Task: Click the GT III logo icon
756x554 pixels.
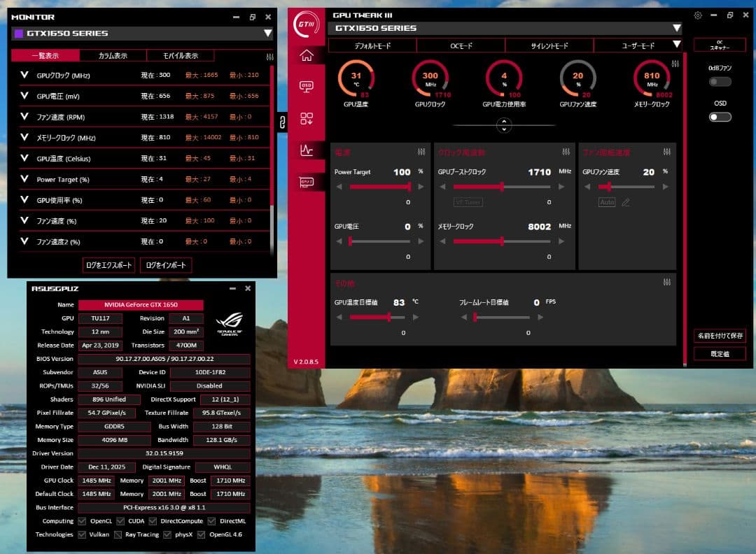Action: coord(306,24)
